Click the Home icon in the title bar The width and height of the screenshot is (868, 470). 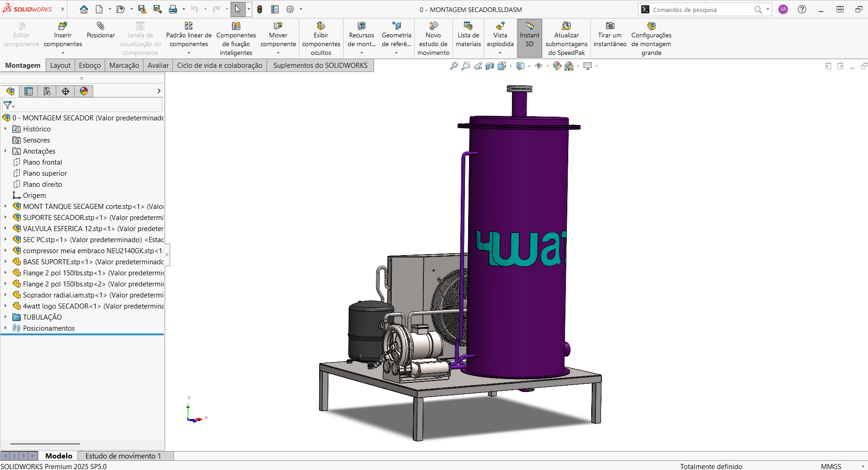84,9
